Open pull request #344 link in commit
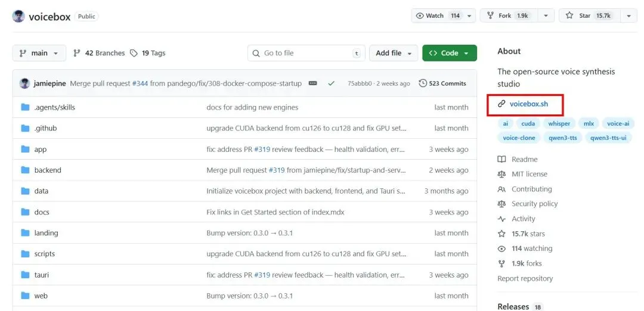This screenshot has width=644, height=311. click(140, 83)
